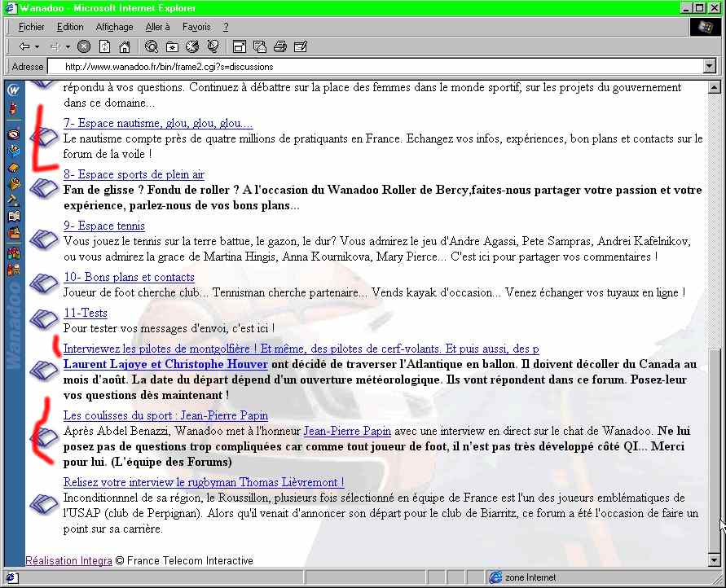The image size is (726, 588).
Task: Click the page scrollbar down arrow
Action: (714, 560)
